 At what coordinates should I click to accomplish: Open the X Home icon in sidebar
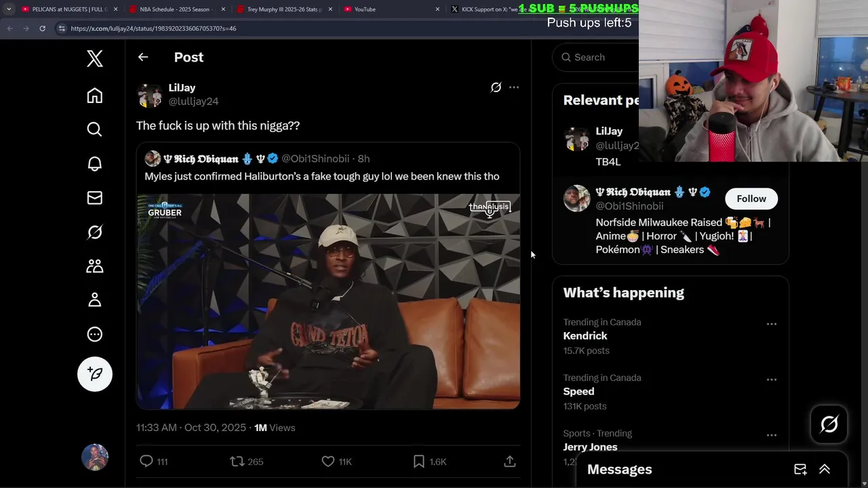tap(94, 96)
